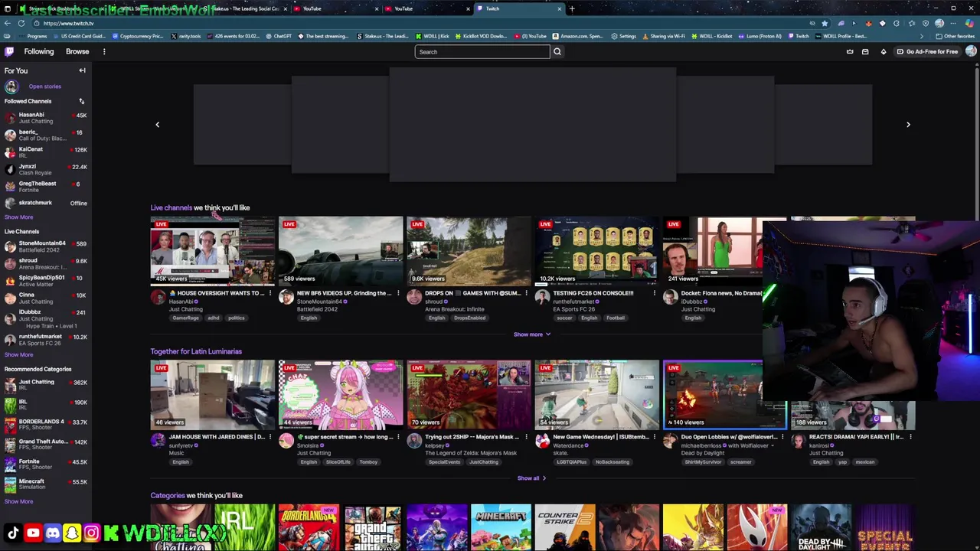Select offline channel skratchmurk in sidebar

tap(46, 203)
